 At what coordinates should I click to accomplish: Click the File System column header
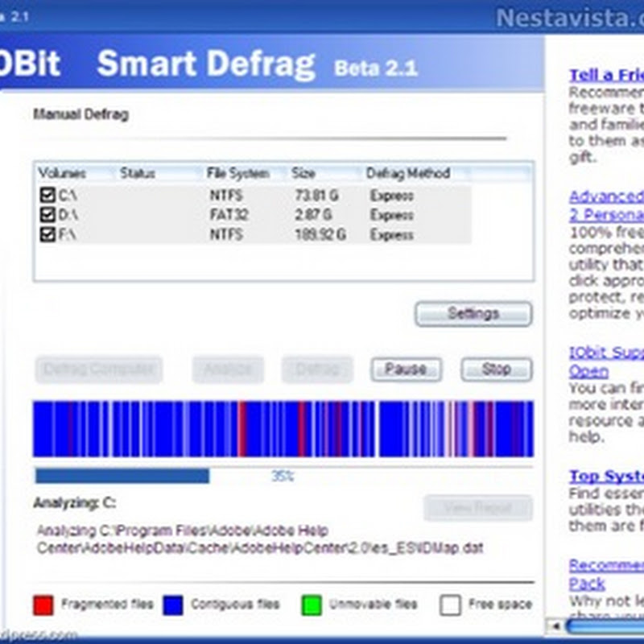[x=237, y=173]
